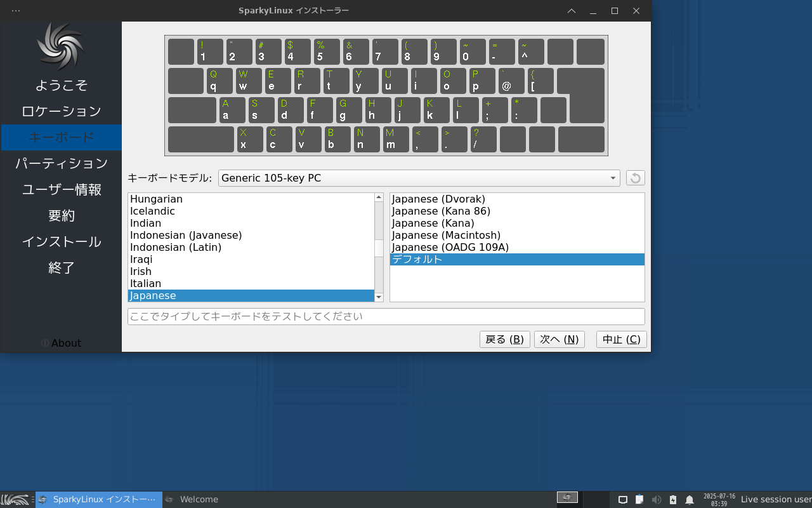Select Icelandic in the language list
Screen dimensions: 812x508
point(251,211)
